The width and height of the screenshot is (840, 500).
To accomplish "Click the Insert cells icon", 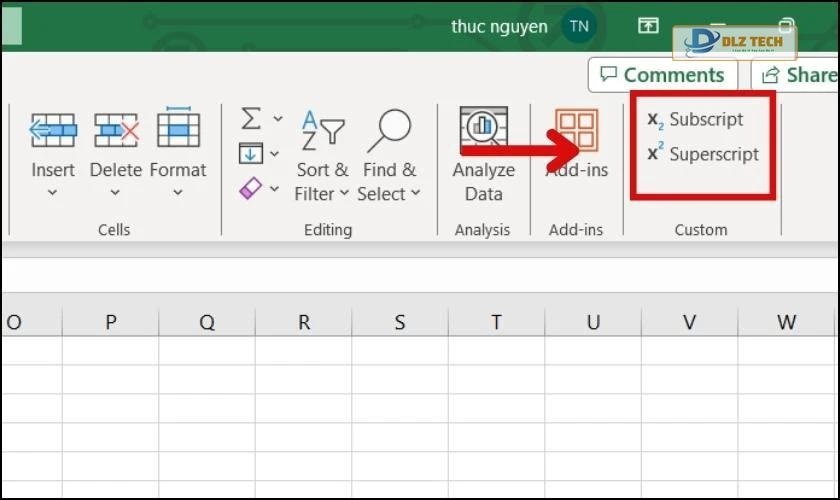I will [x=53, y=130].
